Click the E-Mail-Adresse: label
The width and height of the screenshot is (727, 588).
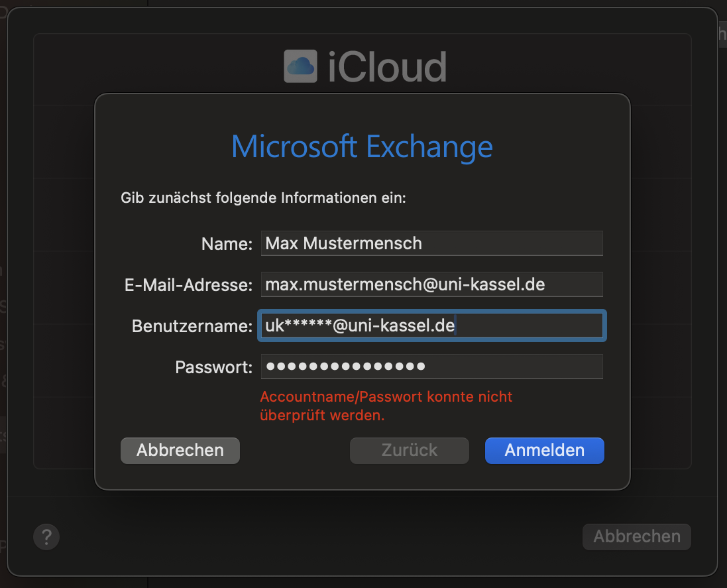pyautogui.click(x=188, y=285)
